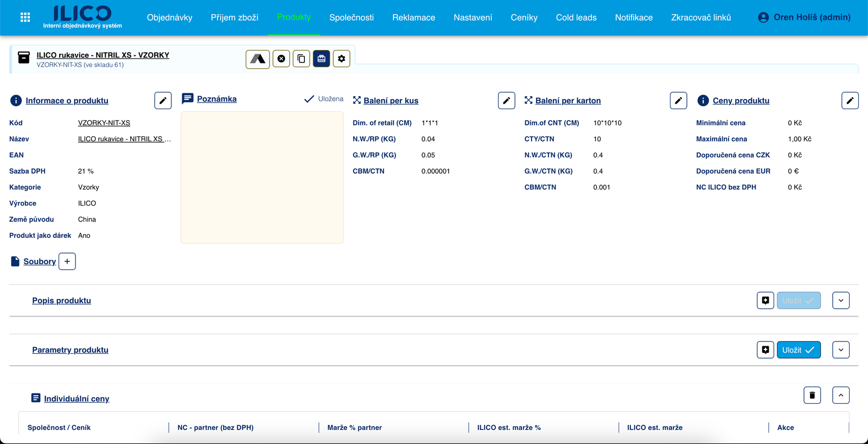
Task: Edit Balení per karton with pencil icon
Action: tap(678, 100)
